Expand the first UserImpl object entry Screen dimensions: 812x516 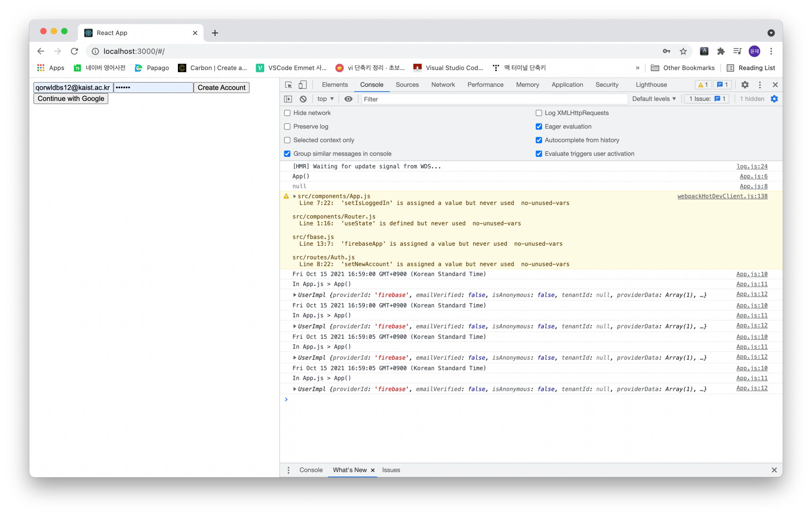295,295
